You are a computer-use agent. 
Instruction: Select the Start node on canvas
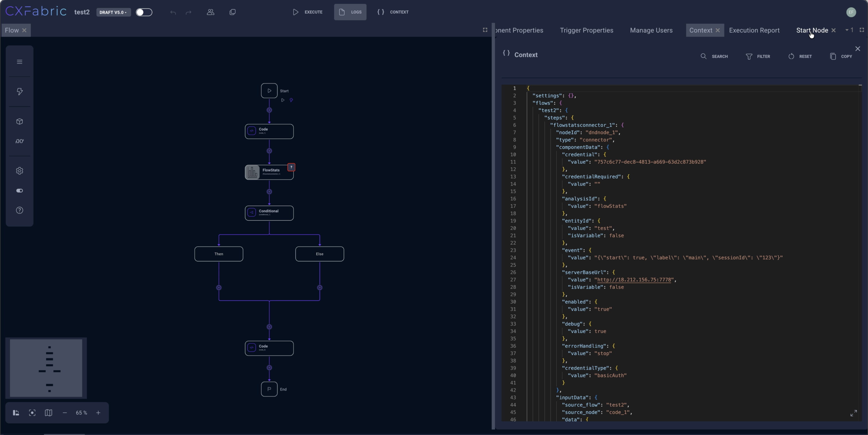269,91
